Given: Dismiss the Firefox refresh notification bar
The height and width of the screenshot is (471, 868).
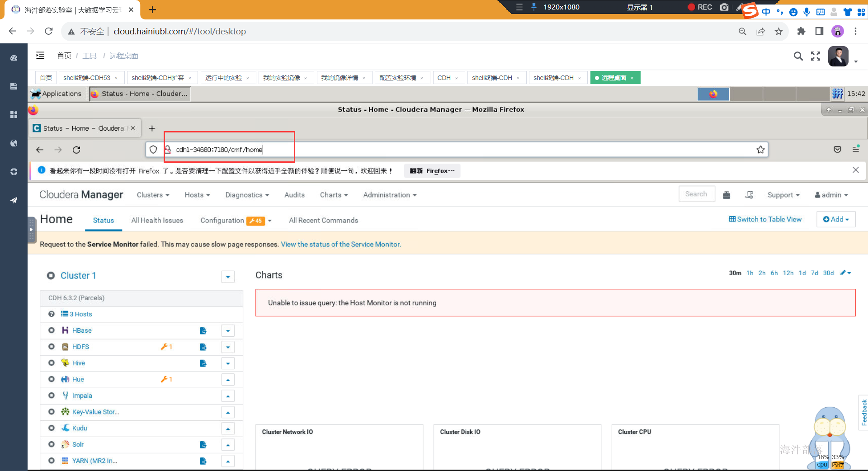Looking at the screenshot, I should pyautogui.click(x=855, y=170).
